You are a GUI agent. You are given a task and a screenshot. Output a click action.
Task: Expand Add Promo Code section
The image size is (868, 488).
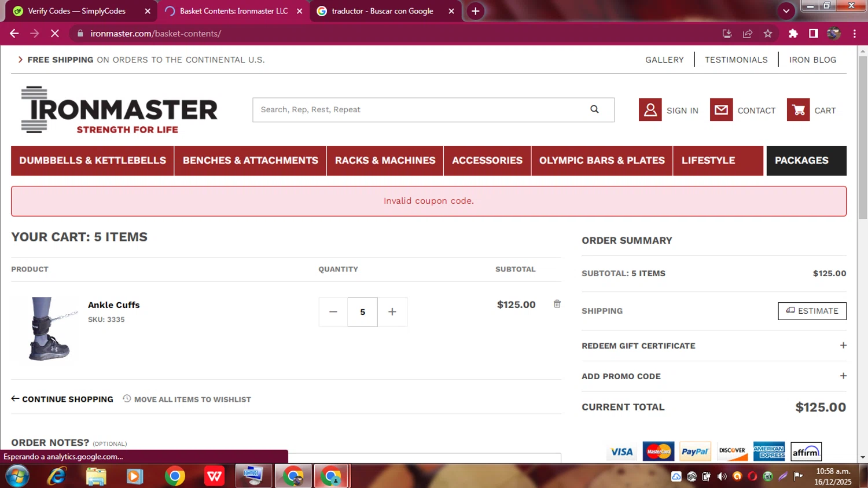(843, 376)
